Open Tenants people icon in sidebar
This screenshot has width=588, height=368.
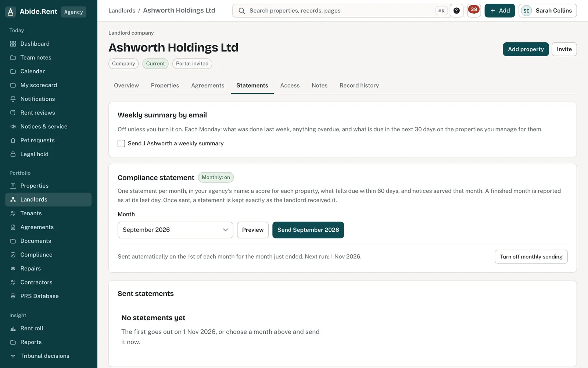(13, 213)
